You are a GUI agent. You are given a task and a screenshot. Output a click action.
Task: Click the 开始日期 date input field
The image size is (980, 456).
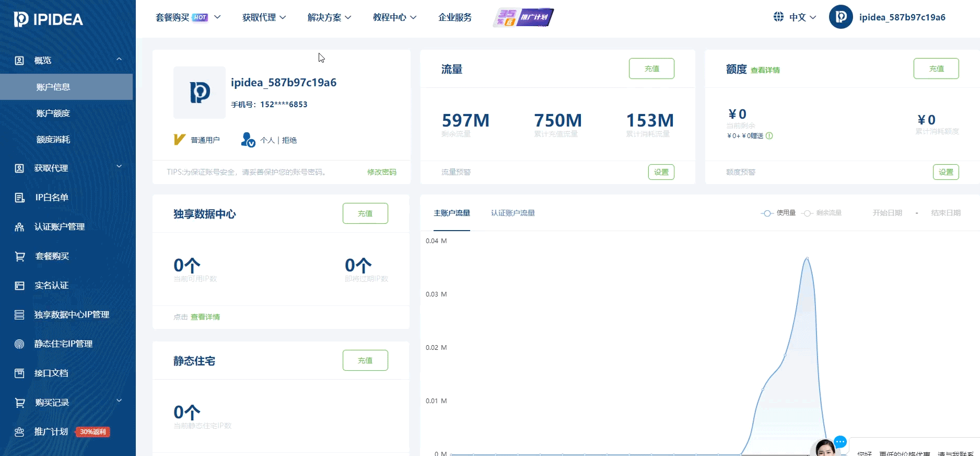point(887,213)
